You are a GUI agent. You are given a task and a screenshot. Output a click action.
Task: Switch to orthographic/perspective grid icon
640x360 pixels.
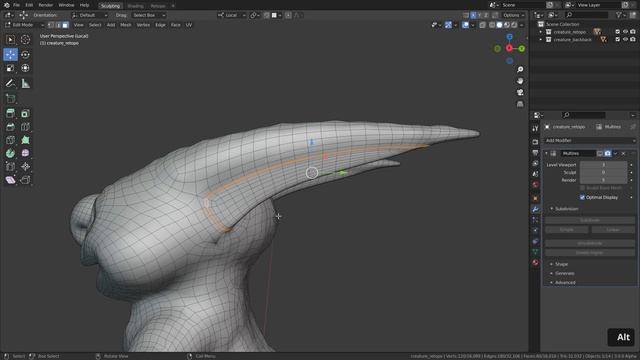tap(520, 104)
